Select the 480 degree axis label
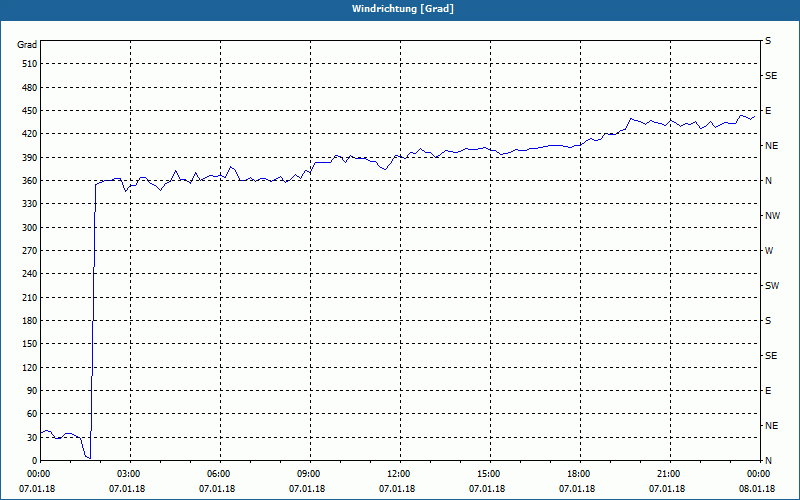This screenshot has width=800, height=500. pyautogui.click(x=30, y=88)
